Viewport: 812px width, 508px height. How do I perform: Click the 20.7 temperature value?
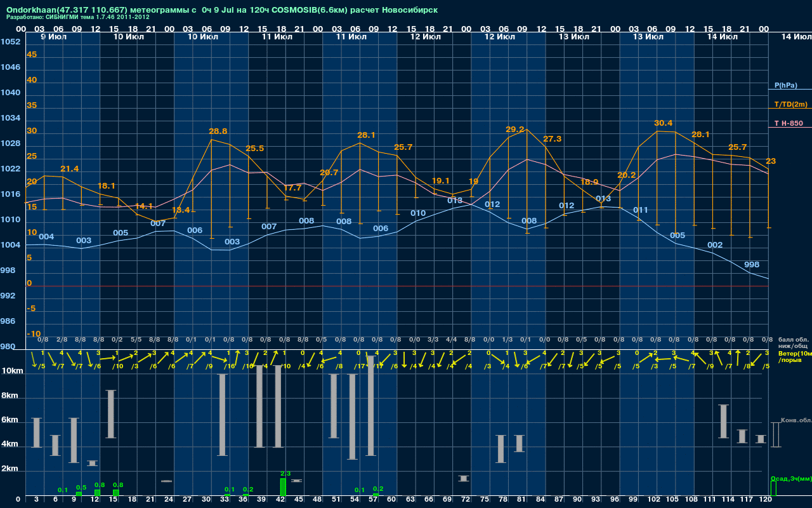pos(329,173)
